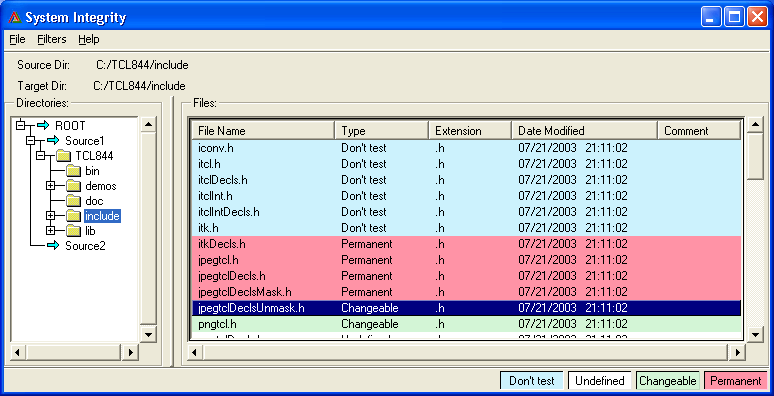
Task: Click the bin folder icon
Action: pos(73,171)
